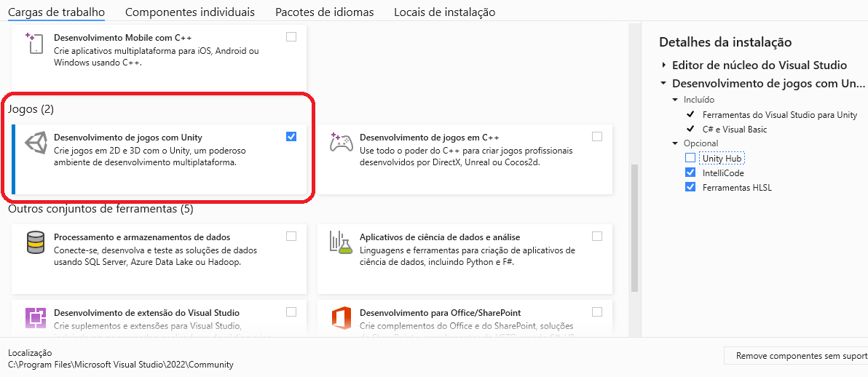Check Desenvolvimento para Office/SharePoint checkbox
The height and width of the screenshot is (377, 868).
[597, 311]
